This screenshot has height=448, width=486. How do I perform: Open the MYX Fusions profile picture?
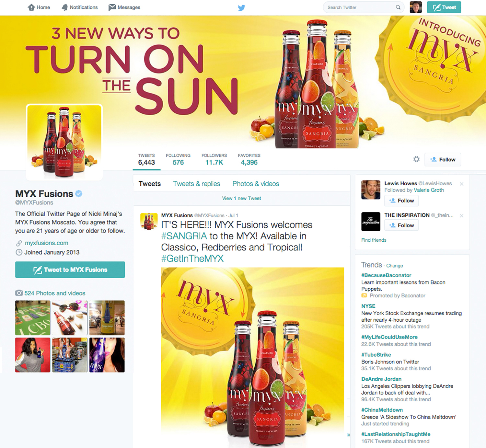[x=64, y=142]
